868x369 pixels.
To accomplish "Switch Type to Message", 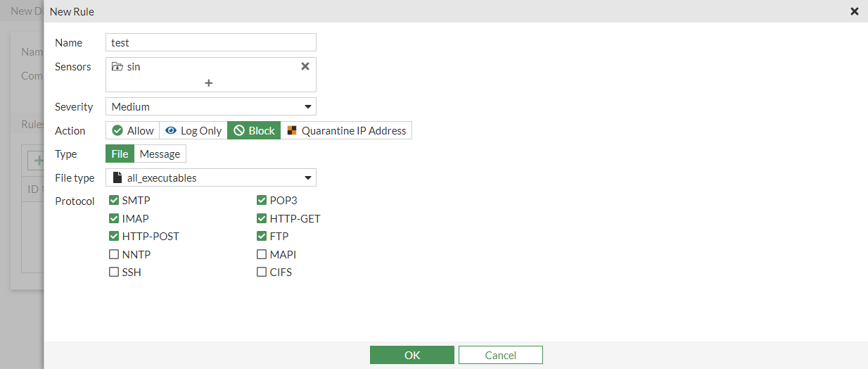I will [x=160, y=154].
